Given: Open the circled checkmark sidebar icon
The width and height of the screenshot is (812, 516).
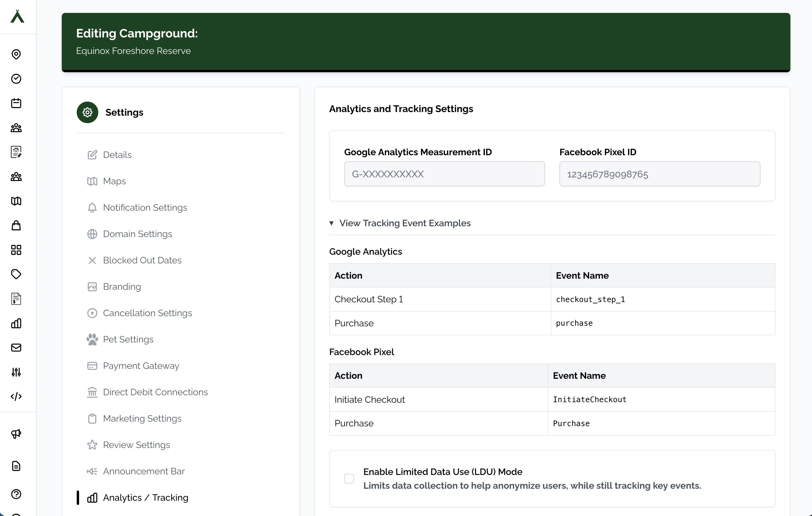Looking at the screenshot, I should [x=16, y=79].
